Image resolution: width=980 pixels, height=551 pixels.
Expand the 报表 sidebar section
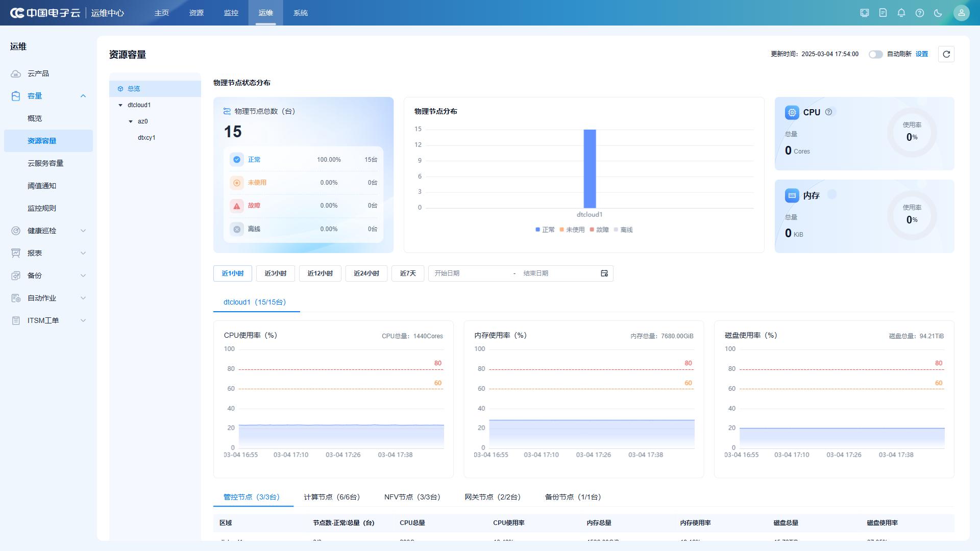[x=83, y=253]
